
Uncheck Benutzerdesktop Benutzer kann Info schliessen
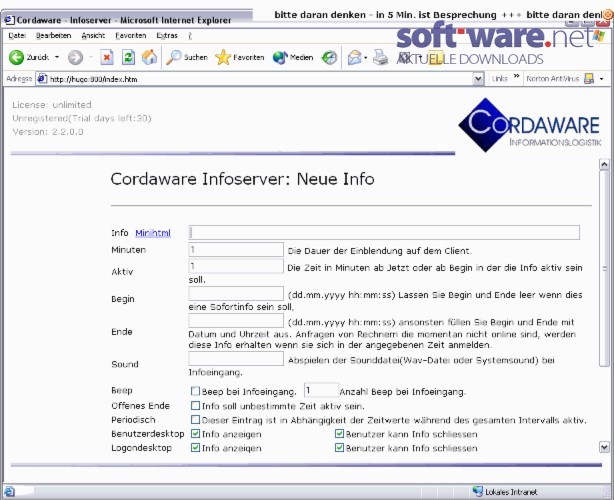[x=340, y=434]
